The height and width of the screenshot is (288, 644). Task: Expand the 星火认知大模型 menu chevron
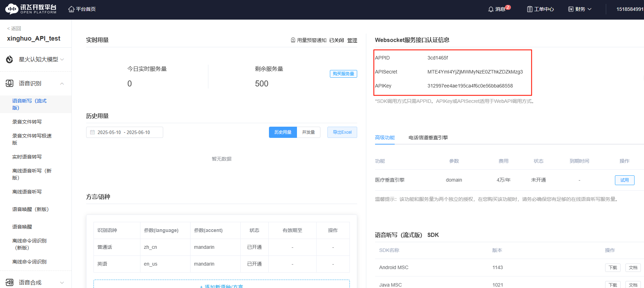click(x=62, y=59)
